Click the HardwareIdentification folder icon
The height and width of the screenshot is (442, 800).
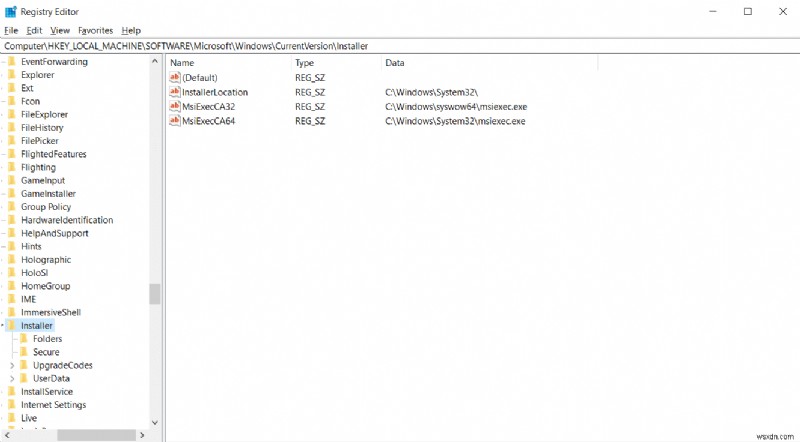click(12, 220)
